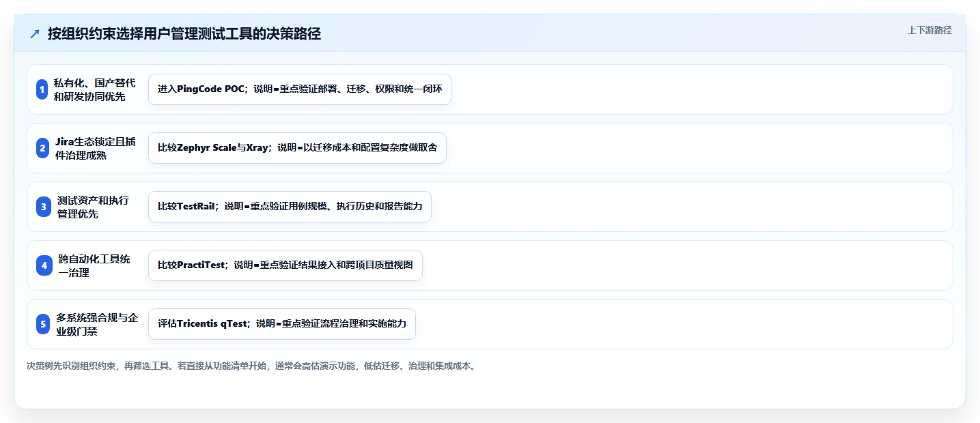
Task: Click the Jira生态锁定且插件治理成熟 condition text
Action: 95,148
